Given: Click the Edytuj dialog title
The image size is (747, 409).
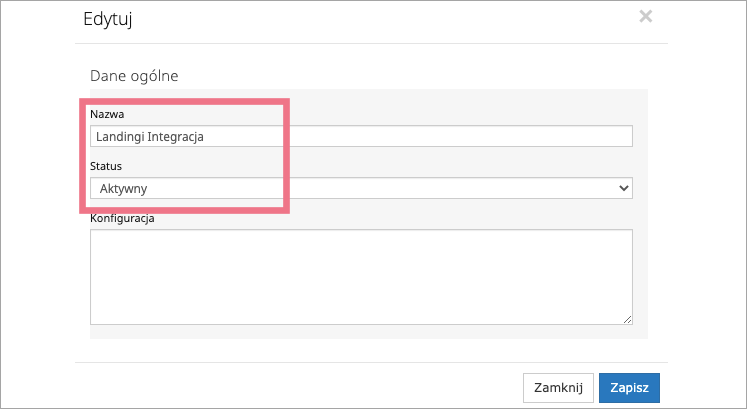Looking at the screenshot, I should (x=109, y=17).
